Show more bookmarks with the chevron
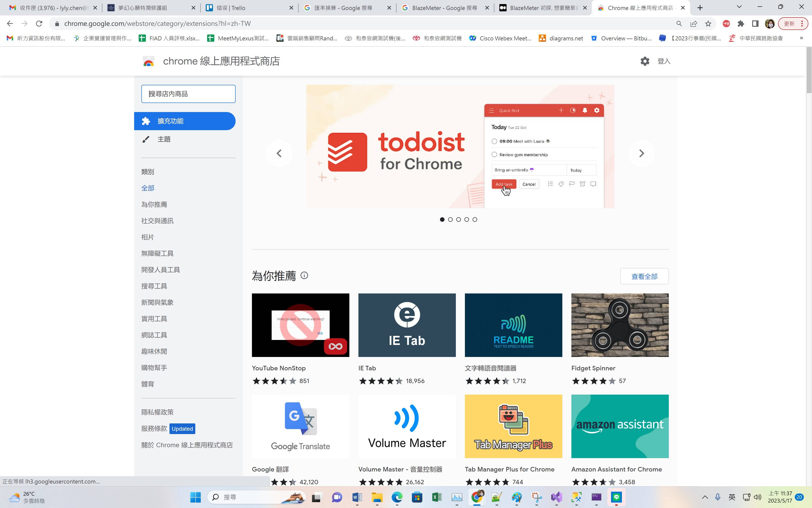This screenshot has width=812, height=508. (801, 38)
